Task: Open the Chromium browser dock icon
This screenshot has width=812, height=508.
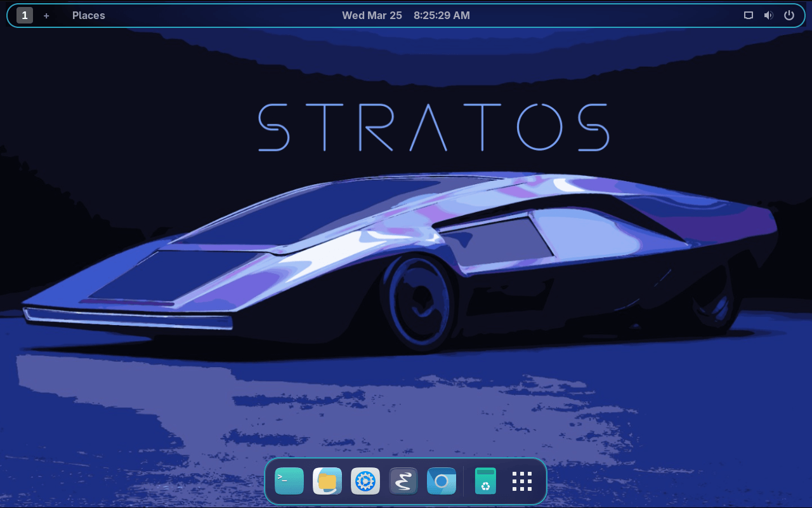Action: (442, 481)
